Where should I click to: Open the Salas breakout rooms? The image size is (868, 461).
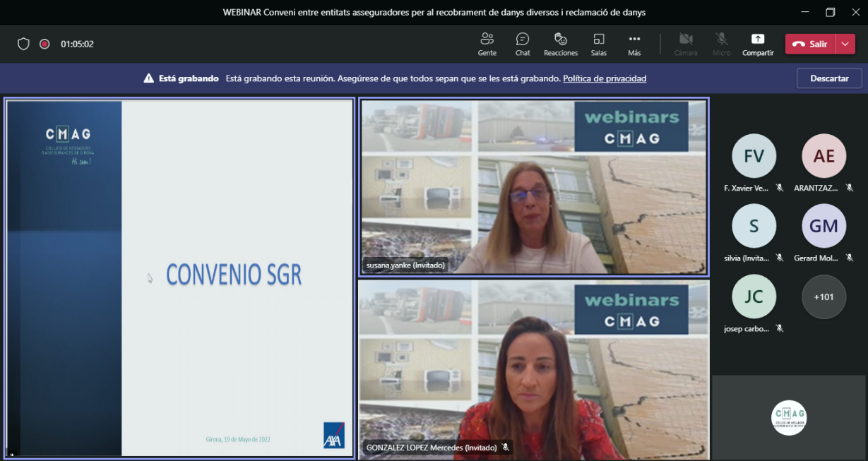click(599, 44)
